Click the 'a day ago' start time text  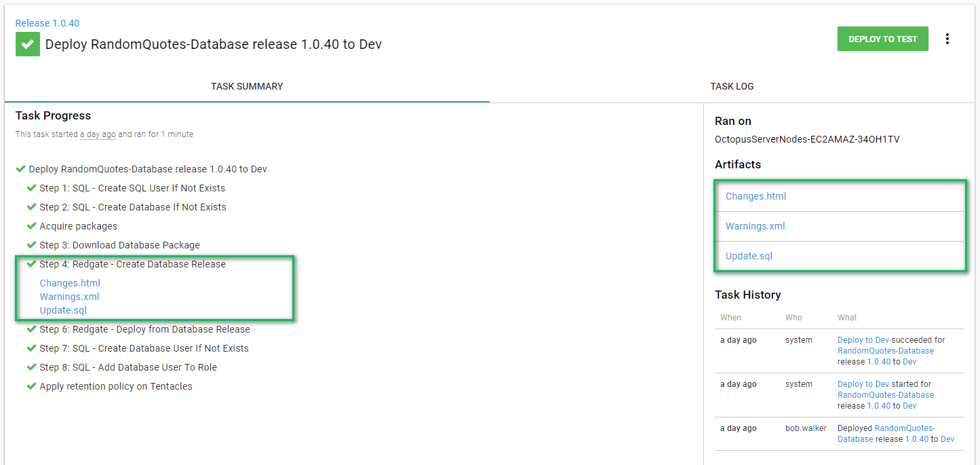[98, 134]
